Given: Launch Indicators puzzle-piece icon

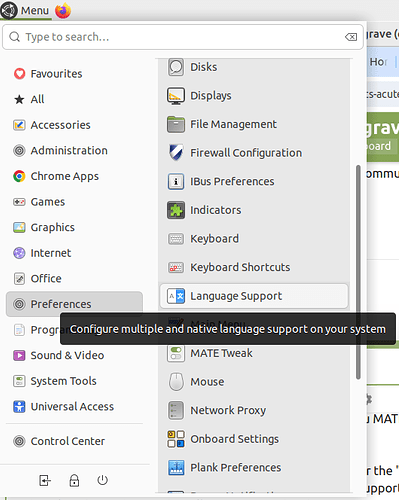Looking at the screenshot, I should [x=176, y=210].
